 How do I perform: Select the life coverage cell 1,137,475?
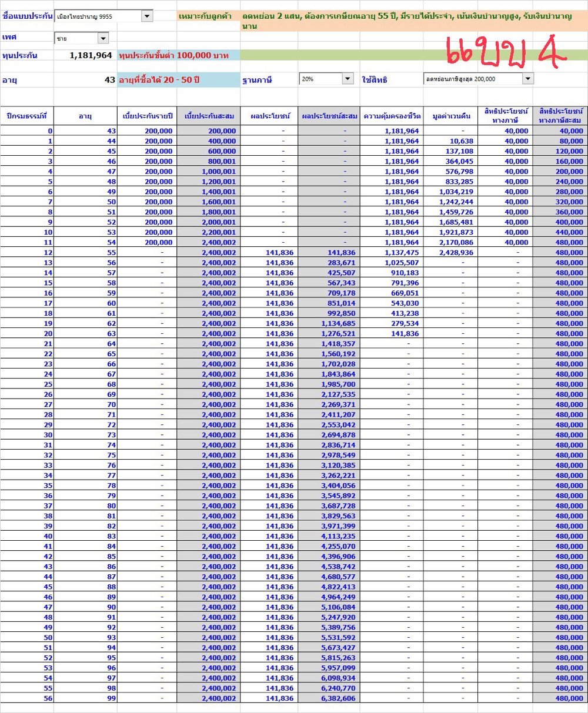[391, 252]
